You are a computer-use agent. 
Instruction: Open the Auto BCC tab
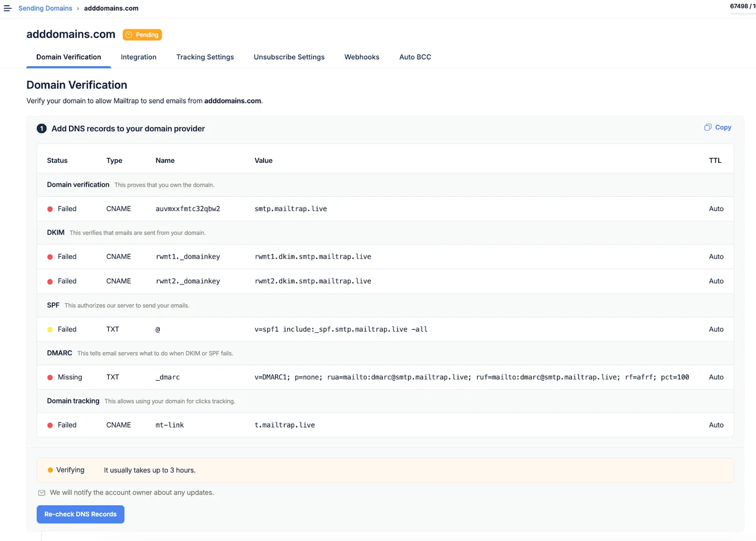pyautogui.click(x=415, y=57)
